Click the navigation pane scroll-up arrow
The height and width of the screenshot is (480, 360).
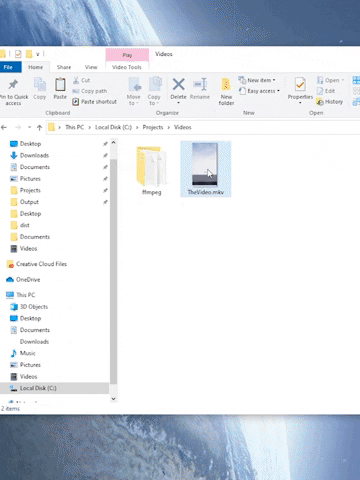point(113,143)
